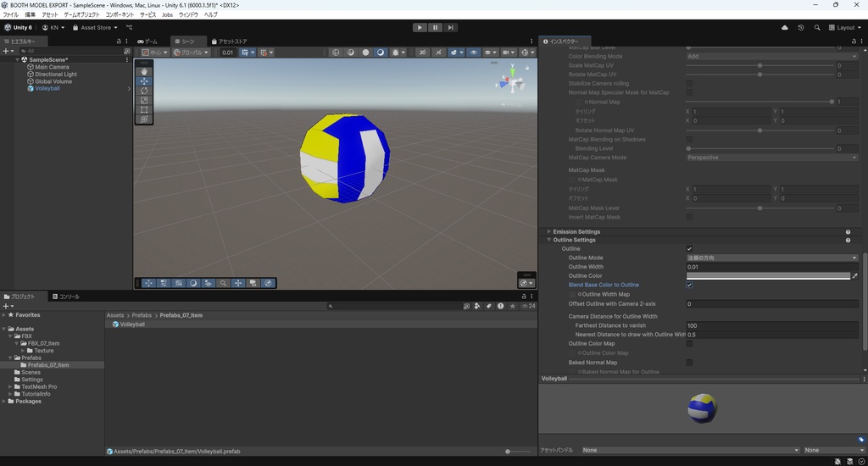Switch to the コンソール tab
Screen dimensions: 868x466
pos(65,297)
